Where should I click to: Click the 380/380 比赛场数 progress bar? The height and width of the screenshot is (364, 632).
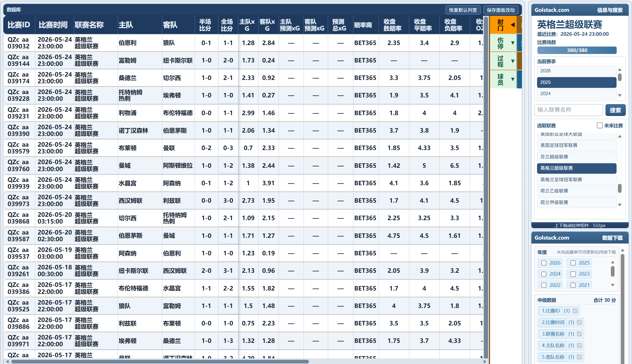(x=577, y=50)
